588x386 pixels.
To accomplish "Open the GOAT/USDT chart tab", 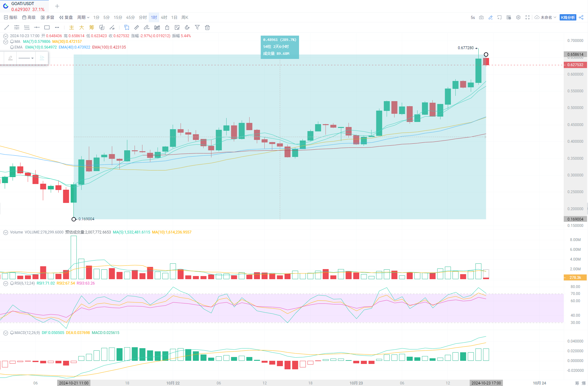I will (x=24, y=6).
